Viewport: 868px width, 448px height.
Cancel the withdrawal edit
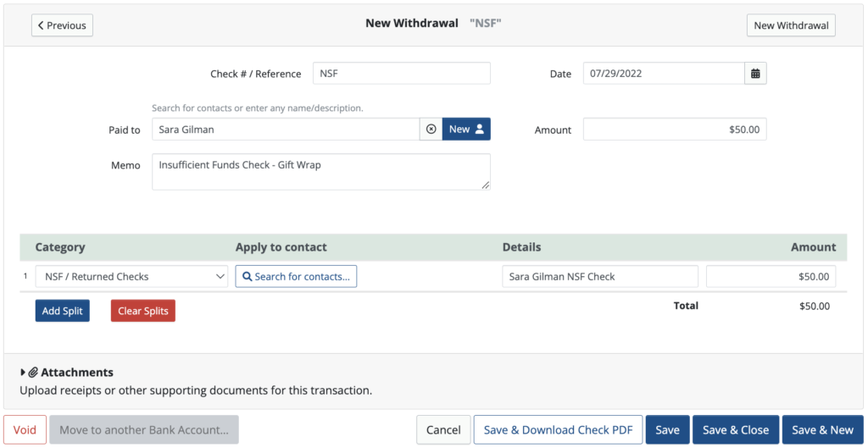click(443, 429)
